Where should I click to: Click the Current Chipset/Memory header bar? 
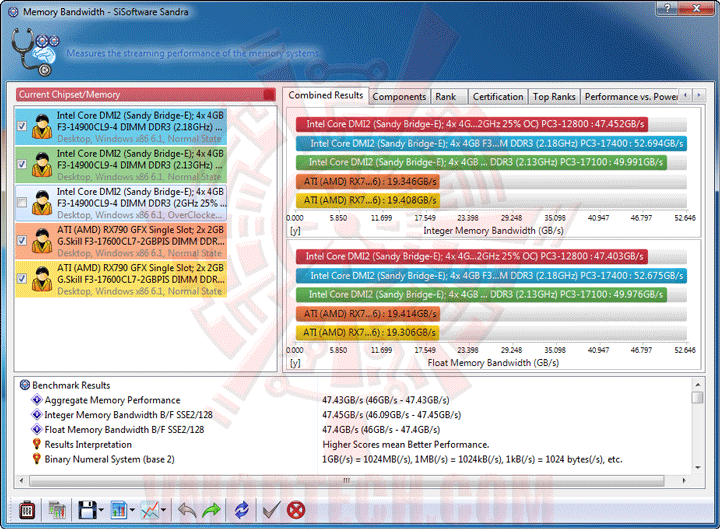[145, 95]
